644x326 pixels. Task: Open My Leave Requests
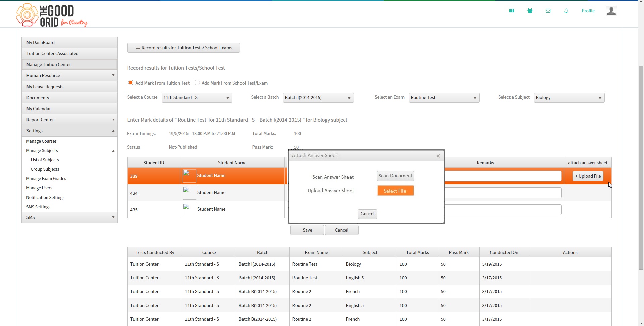[x=69, y=87]
